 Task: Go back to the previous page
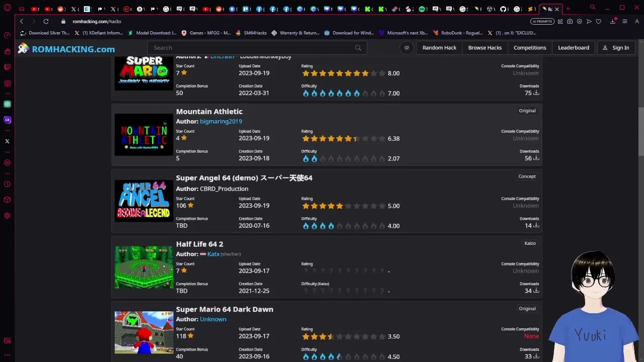click(22, 21)
